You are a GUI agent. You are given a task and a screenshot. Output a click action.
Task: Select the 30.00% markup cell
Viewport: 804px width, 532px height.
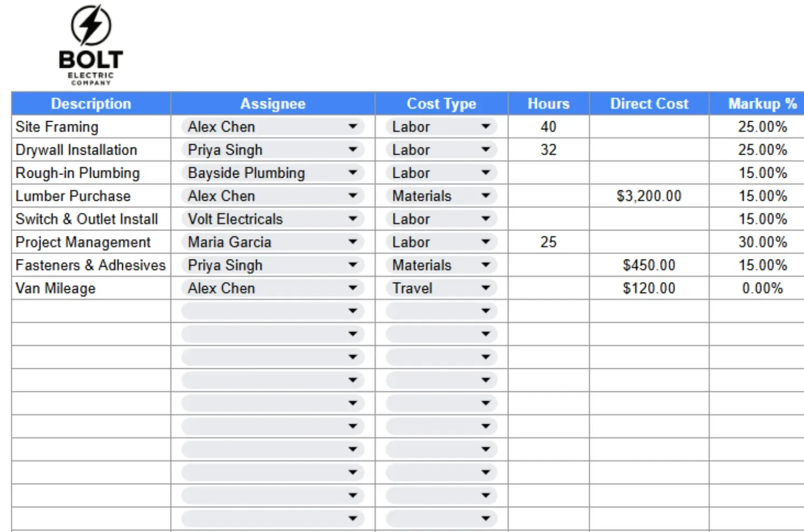pyautogui.click(x=761, y=242)
